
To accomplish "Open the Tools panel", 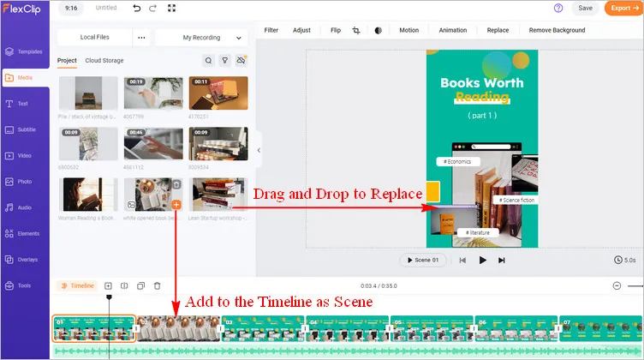I will coord(19,285).
